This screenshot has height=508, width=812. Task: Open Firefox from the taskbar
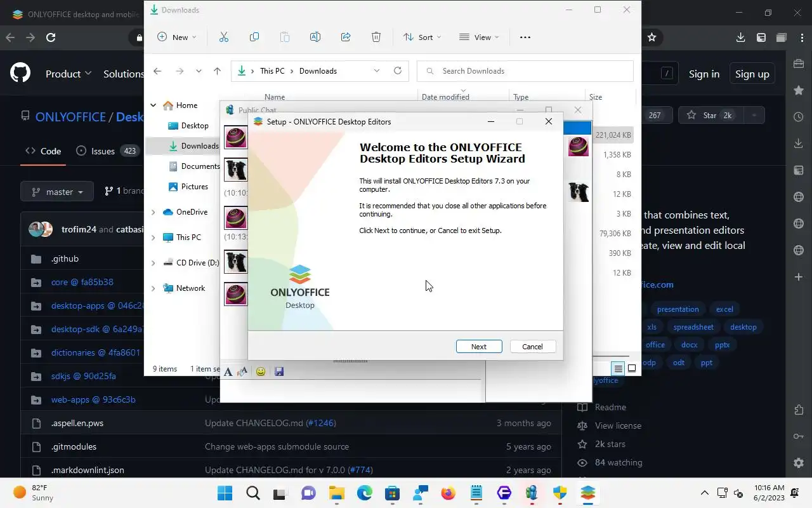(x=449, y=493)
